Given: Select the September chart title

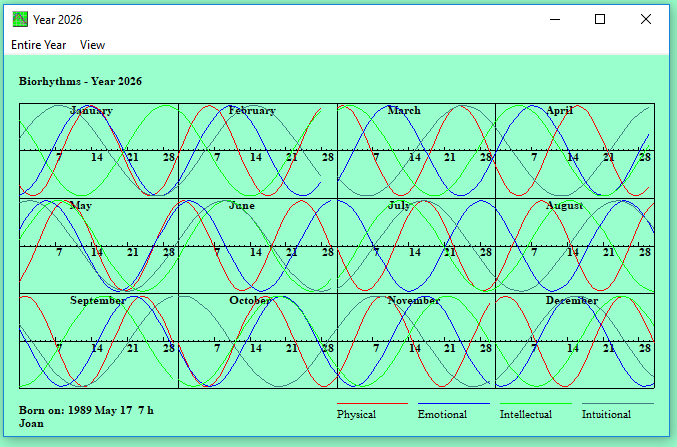Looking at the screenshot, I should point(98,301).
